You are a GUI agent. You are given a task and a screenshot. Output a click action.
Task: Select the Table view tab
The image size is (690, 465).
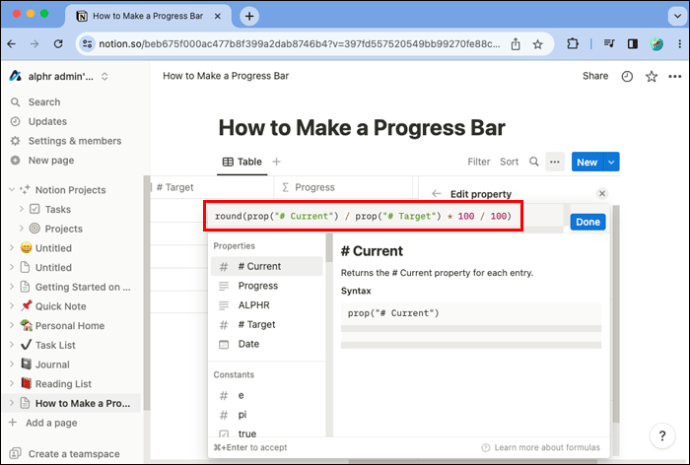242,162
